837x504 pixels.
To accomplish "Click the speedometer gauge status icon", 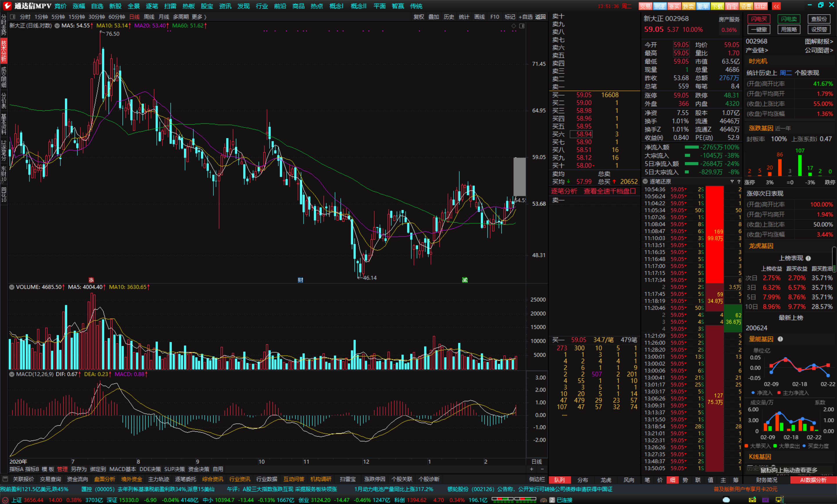I will [543, 500].
